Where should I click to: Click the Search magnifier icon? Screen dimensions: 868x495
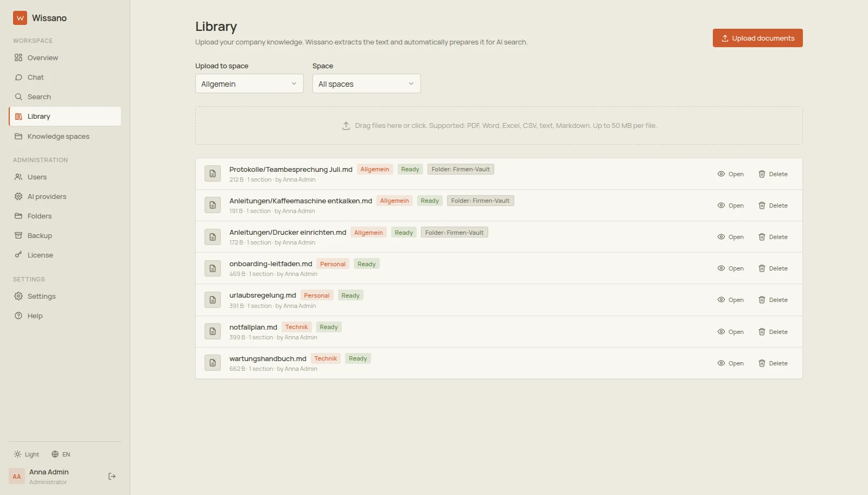pyautogui.click(x=18, y=97)
